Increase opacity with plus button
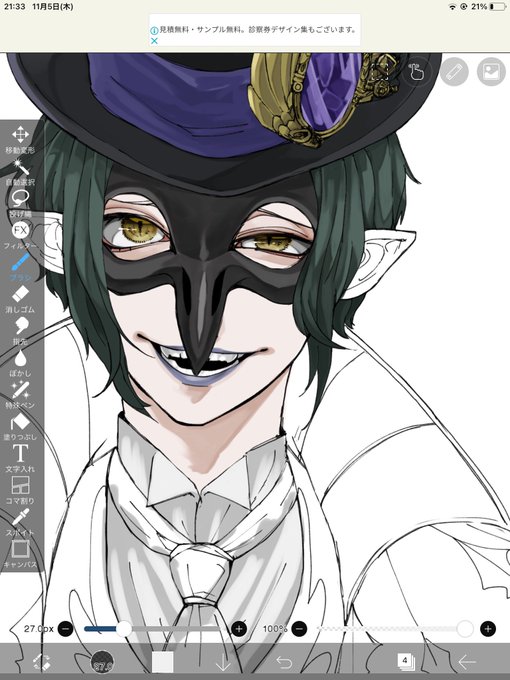This screenshot has width=510, height=680. (x=488, y=629)
